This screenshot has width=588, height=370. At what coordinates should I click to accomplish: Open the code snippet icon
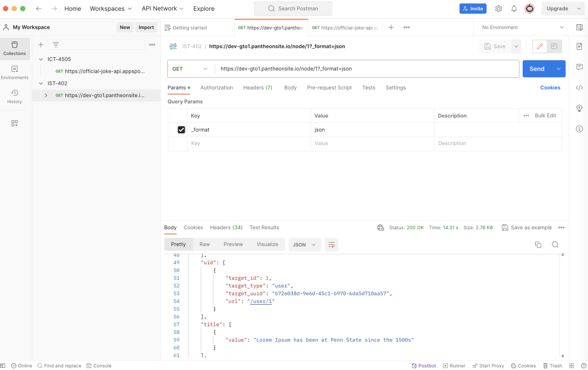[x=579, y=88]
